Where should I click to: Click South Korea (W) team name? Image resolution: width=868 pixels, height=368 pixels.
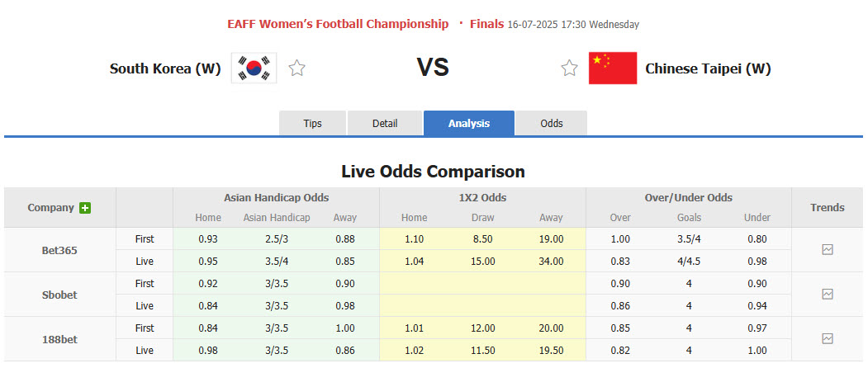165,69
